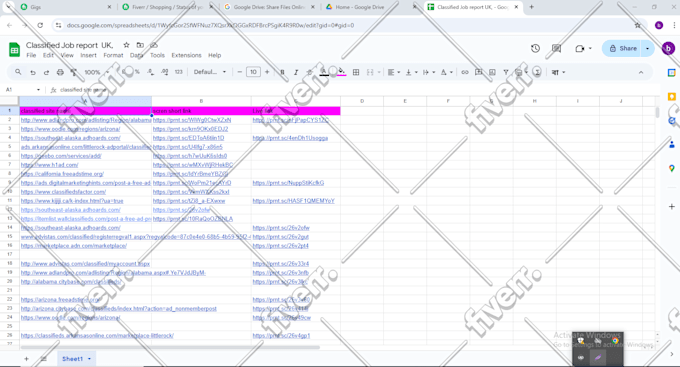Open the Calendar side panel icon
The height and width of the screenshot is (367, 680).
point(672,73)
